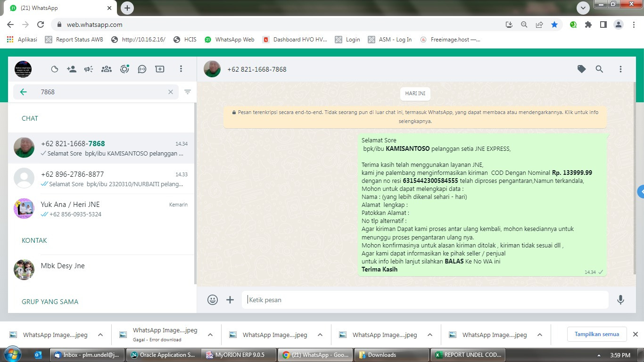Click the add contact person-plus icon
The image size is (644, 362).
pyautogui.click(x=72, y=69)
